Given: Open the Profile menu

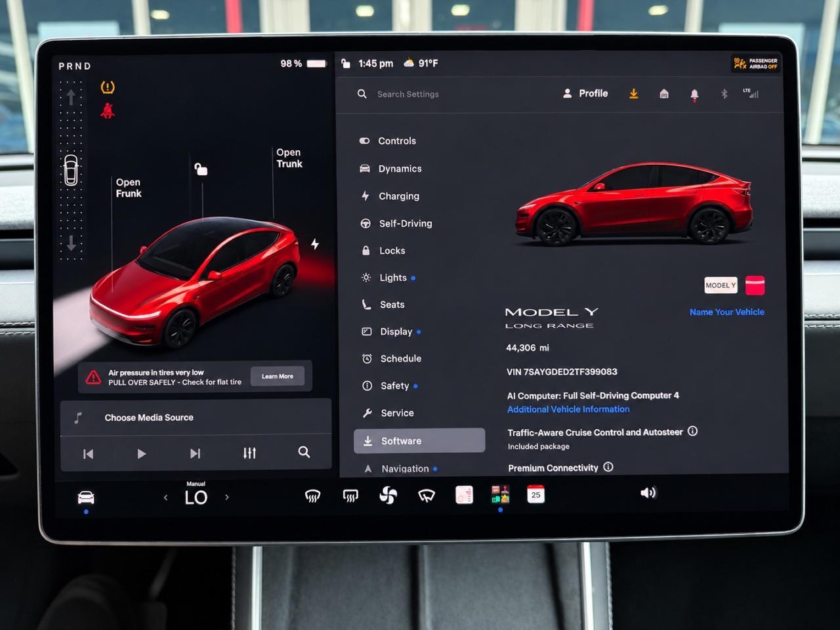Looking at the screenshot, I should [585, 94].
